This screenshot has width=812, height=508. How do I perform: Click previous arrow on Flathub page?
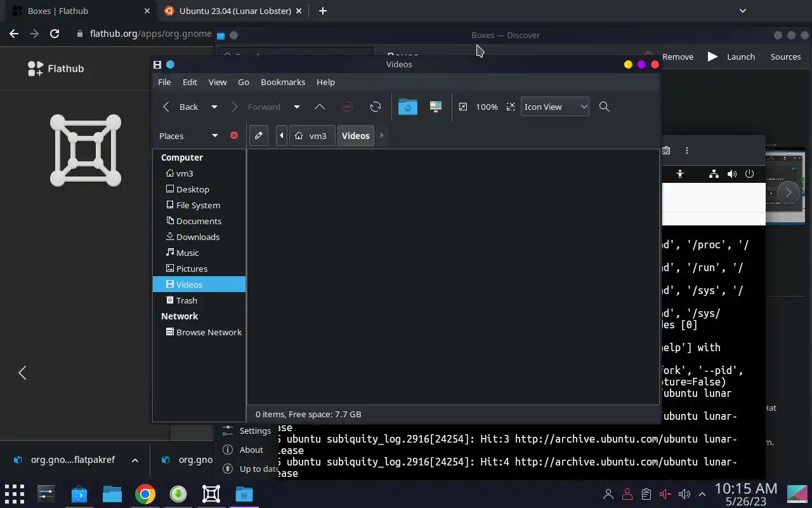click(x=22, y=373)
